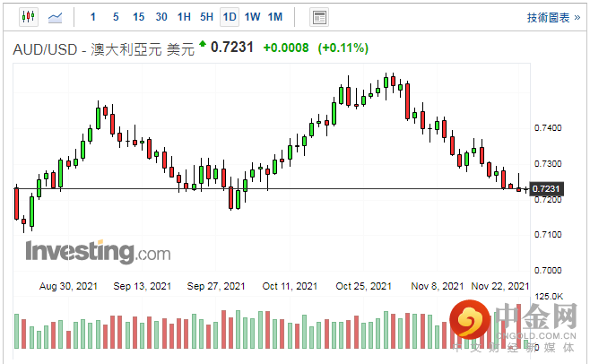
Task: Click the +0.0008 change value
Action: pos(286,48)
